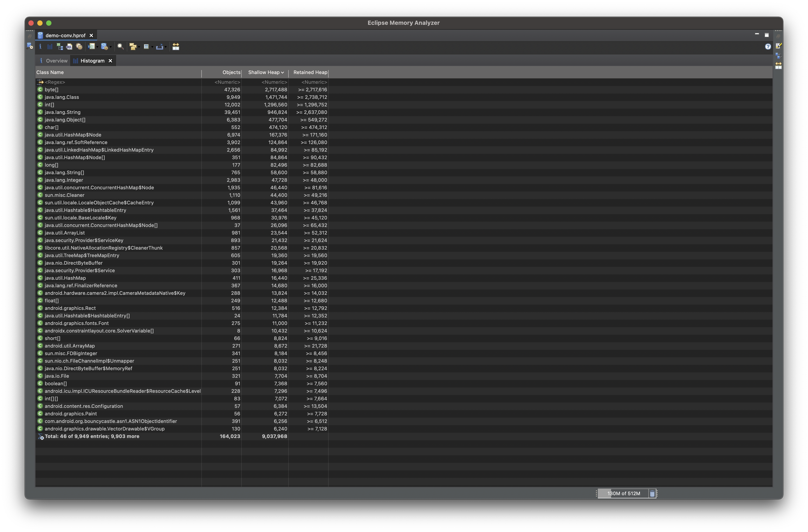Open the heap dump history icon on left
808x532 pixels.
tap(29, 46)
